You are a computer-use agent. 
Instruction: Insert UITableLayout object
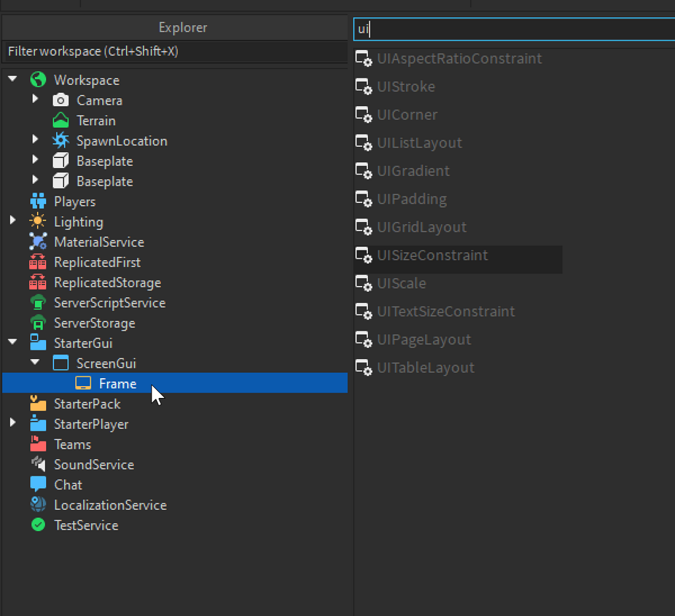[x=458, y=368]
